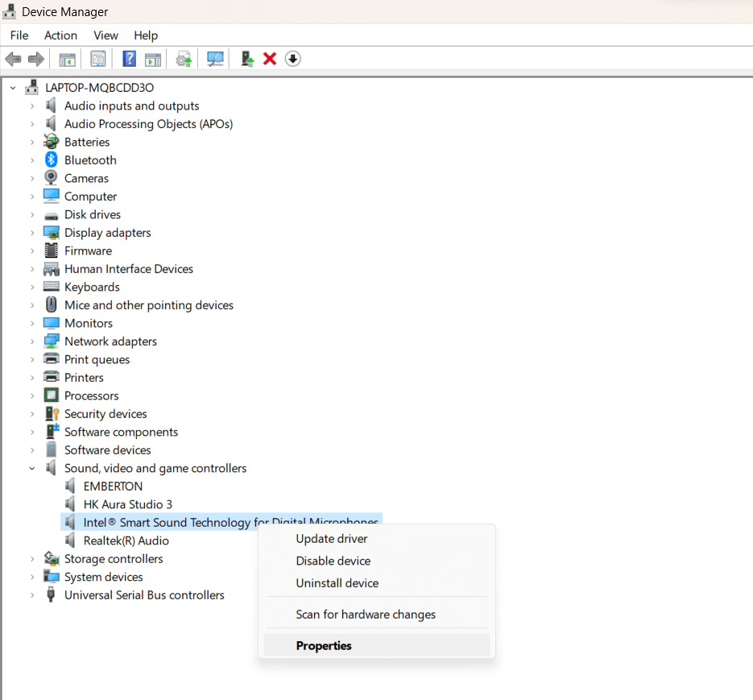Click the Disable device down-arrow icon
Screen dimensions: 753x700
coord(293,59)
